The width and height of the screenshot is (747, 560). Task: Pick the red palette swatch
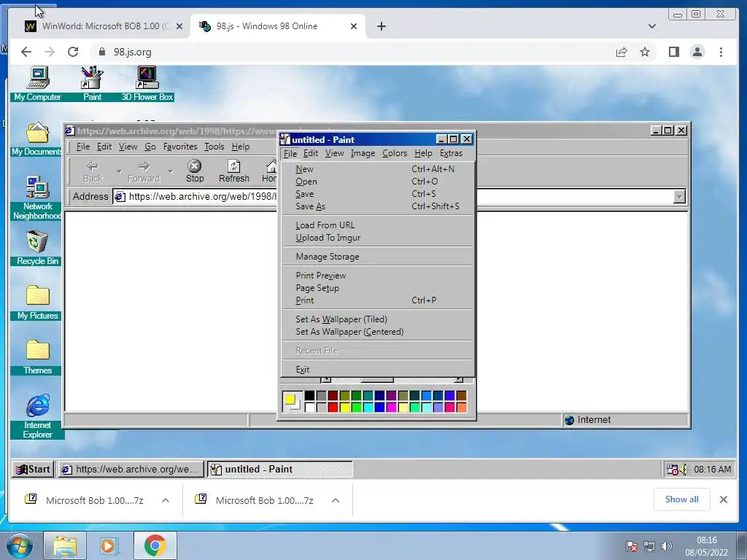[x=333, y=407]
